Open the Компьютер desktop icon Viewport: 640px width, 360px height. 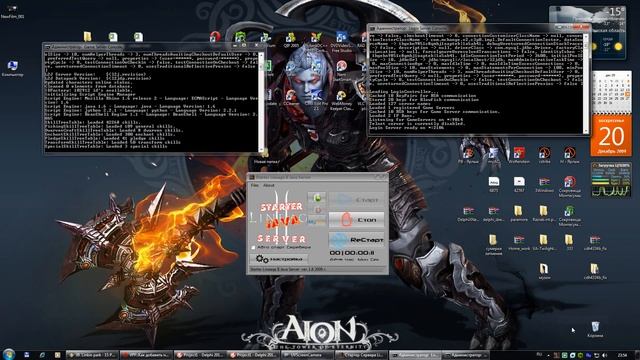(x=12, y=69)
